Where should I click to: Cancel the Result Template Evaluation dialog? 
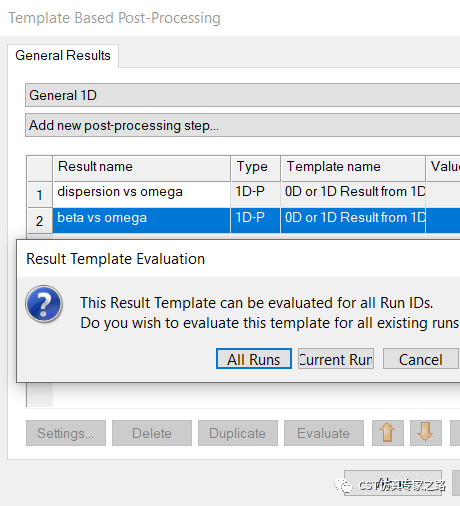[x=421, y=359]
